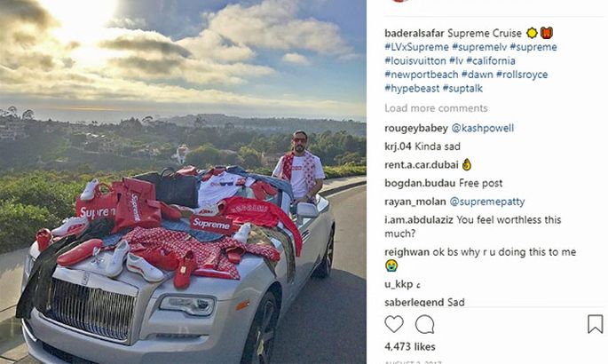
Task: Open the #hypebeast hashtag
Action: [x=412, y=89]
